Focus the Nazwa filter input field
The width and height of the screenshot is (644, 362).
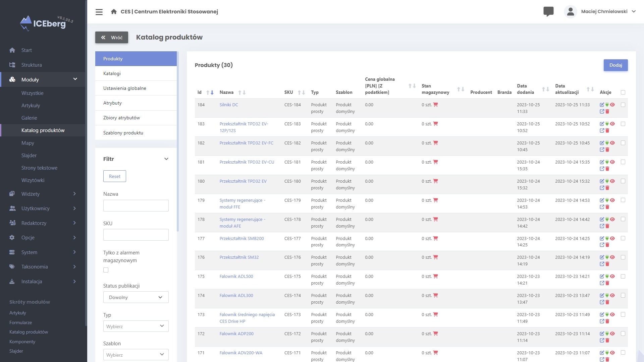click(136, 206)
